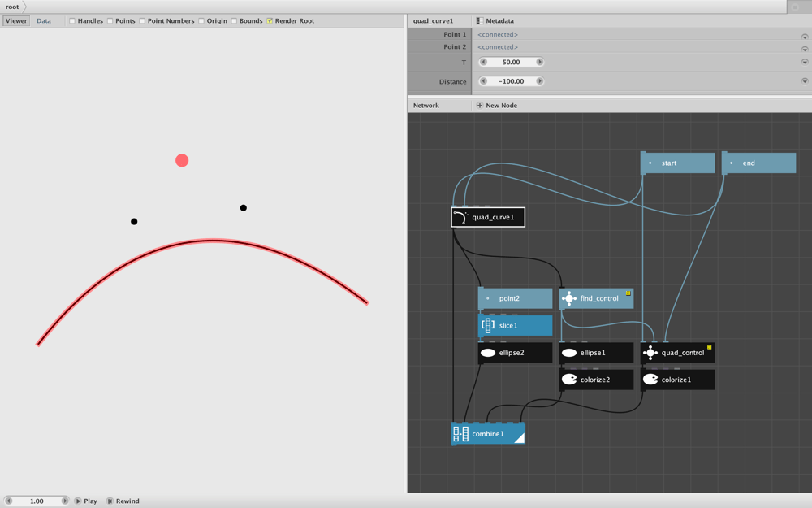Decrease the frame number with left arrow
This screenshot has width=812, height=508.
click(x=8, y=501)
